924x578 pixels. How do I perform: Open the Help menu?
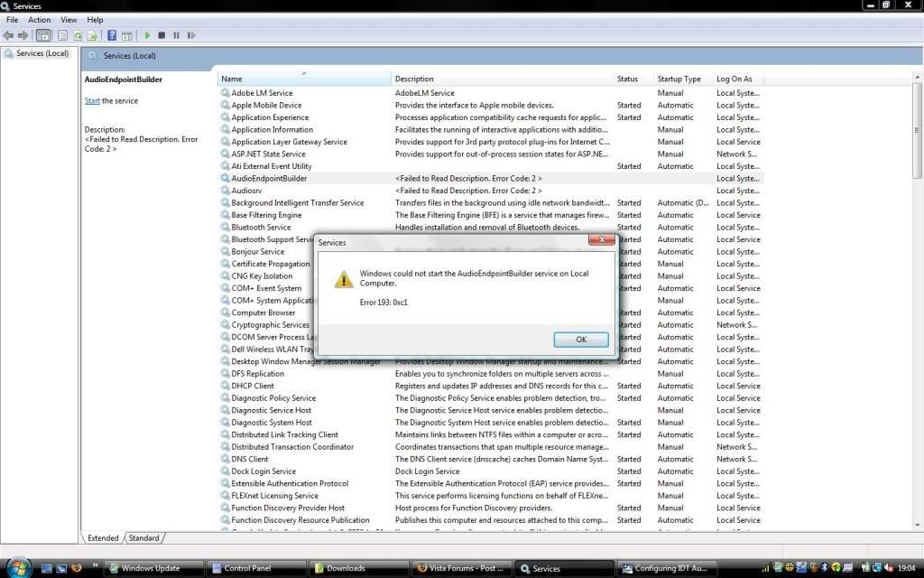pyautogui.click(x=95, y=20)
